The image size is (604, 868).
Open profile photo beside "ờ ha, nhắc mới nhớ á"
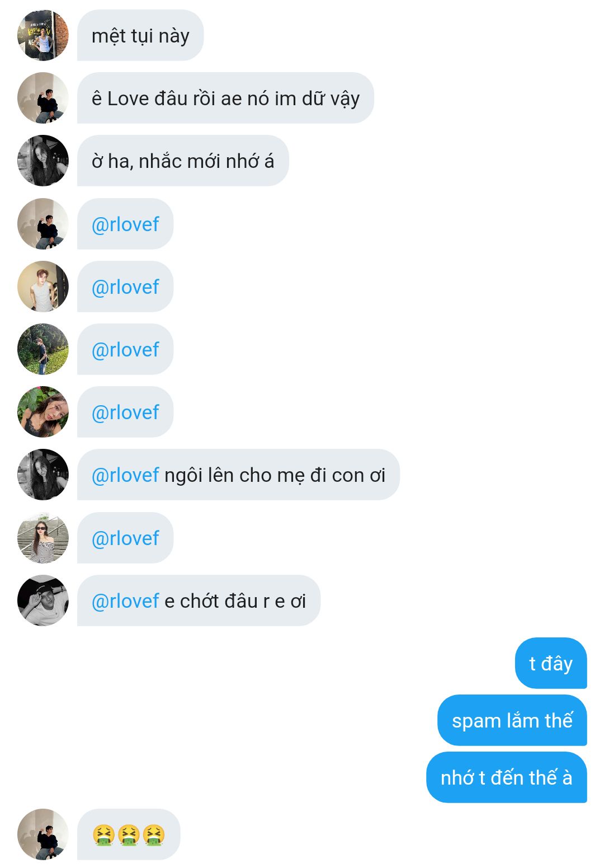pos(43,161)
